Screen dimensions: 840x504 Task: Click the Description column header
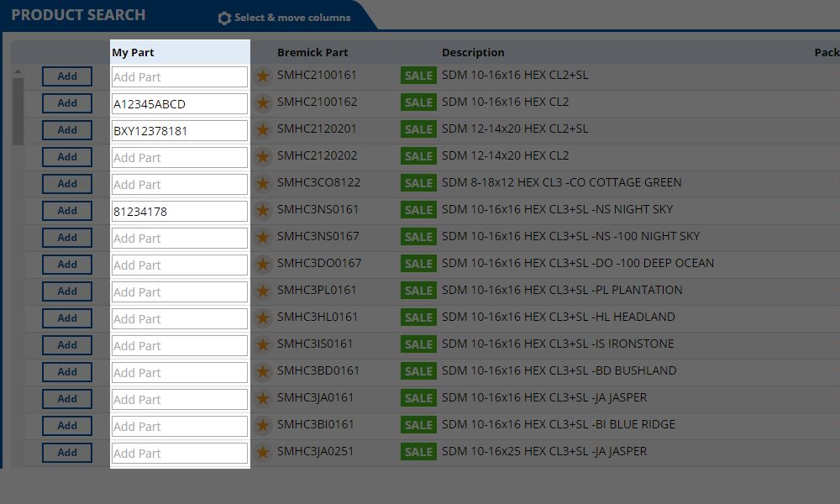(473, 52)
